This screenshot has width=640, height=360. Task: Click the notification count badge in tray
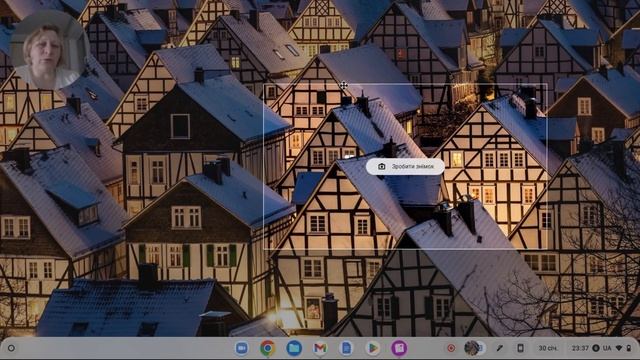[596, 348]
